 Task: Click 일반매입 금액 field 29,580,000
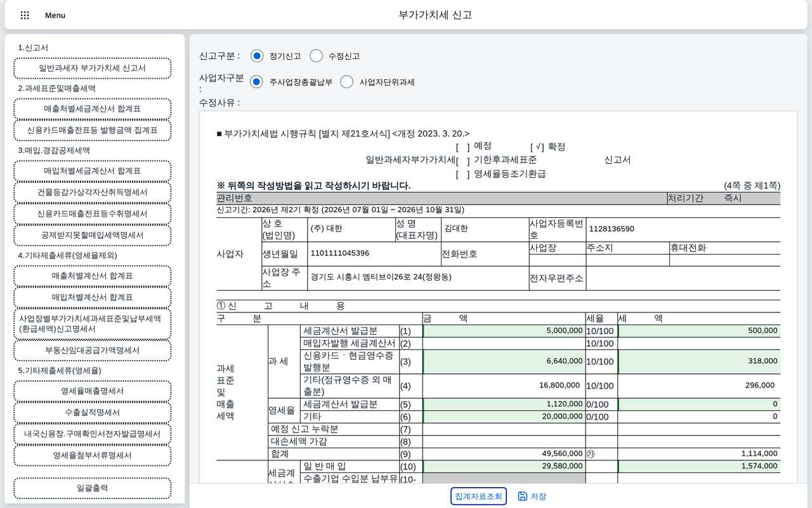click(x=504, y=467)
